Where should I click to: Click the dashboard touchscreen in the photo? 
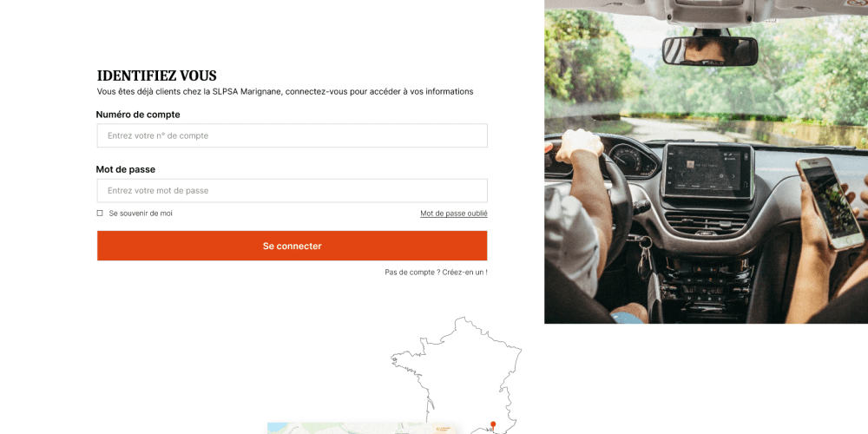point(708,171)
